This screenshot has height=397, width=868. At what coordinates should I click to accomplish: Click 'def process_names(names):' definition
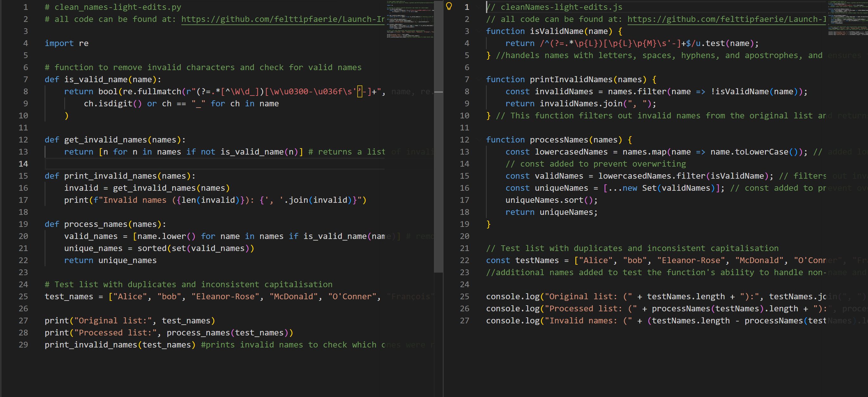click(106, 224)
